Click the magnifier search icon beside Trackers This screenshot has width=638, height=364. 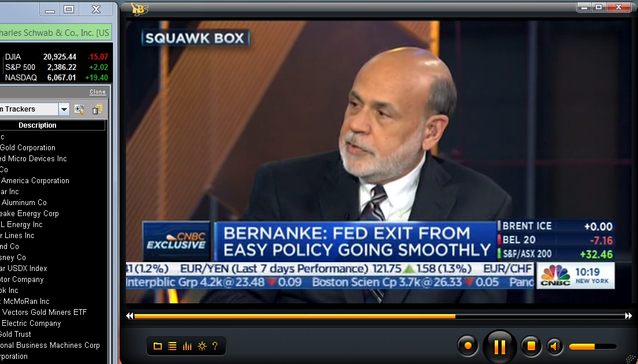point(79,109)
